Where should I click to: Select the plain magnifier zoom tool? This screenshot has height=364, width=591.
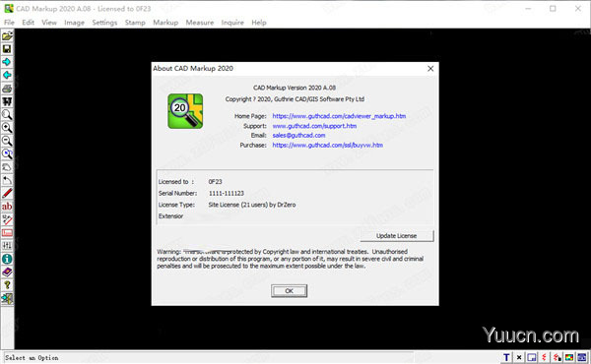click(x=7, y=115)
